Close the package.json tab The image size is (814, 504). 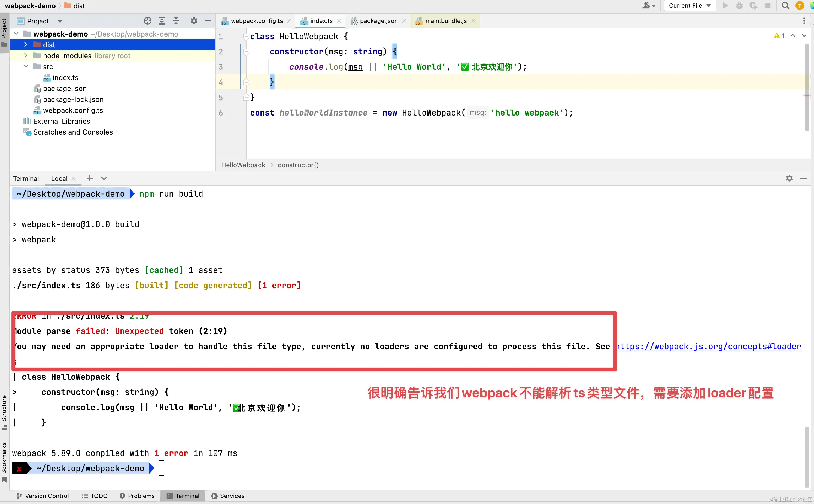coord(404,21)
